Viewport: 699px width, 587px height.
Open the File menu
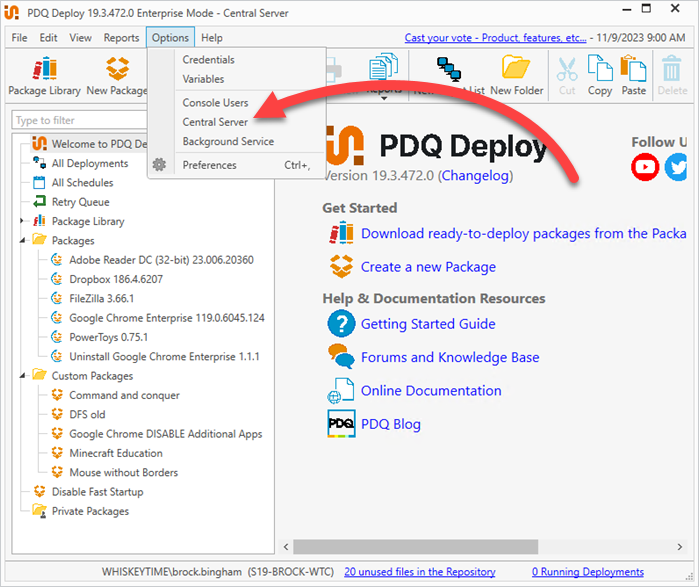19,38
